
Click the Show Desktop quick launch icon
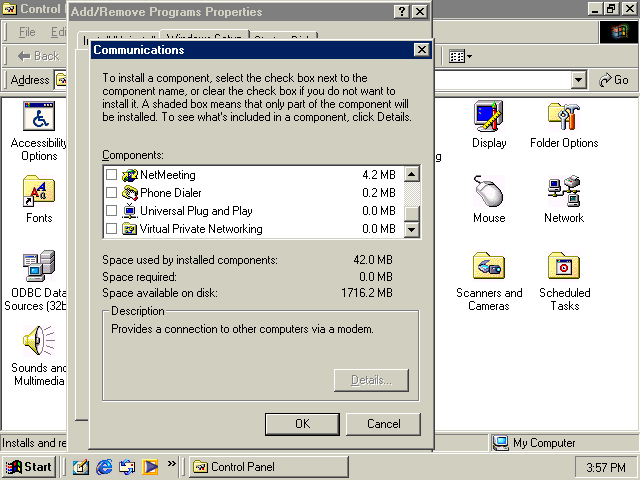coord(80,467)
